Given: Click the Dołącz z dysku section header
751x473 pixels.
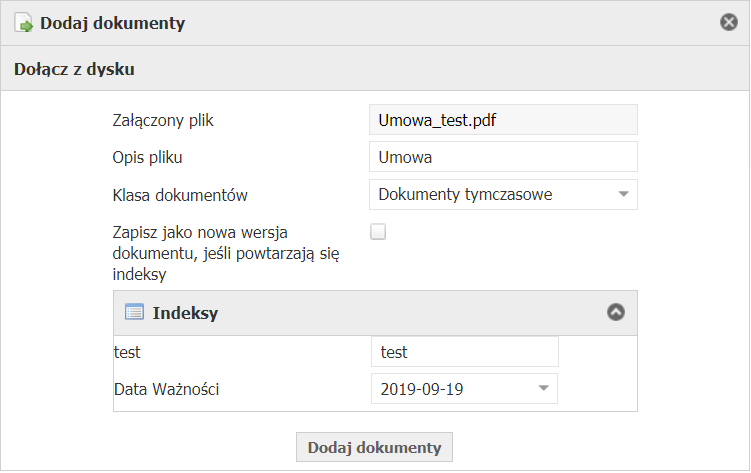Looking at the screenshot, I should (x=75, y=70).
